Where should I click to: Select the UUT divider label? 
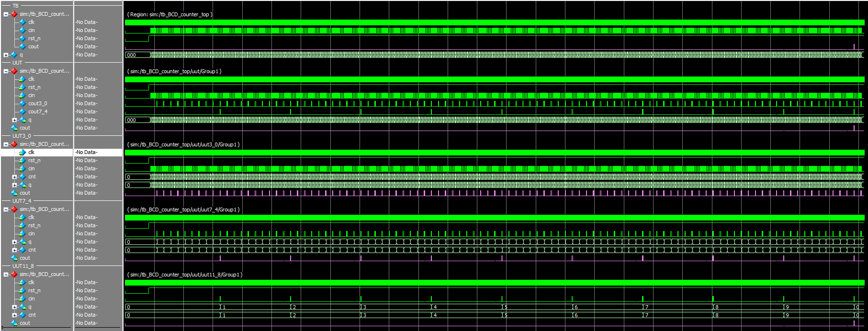pyautogui.click(x=17, y=63)
